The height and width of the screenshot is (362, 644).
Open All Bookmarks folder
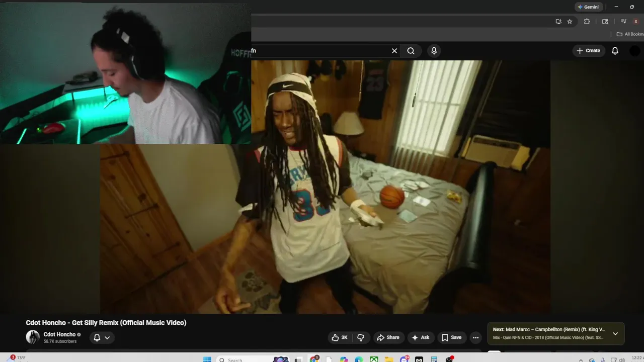[x=630, y=34]
